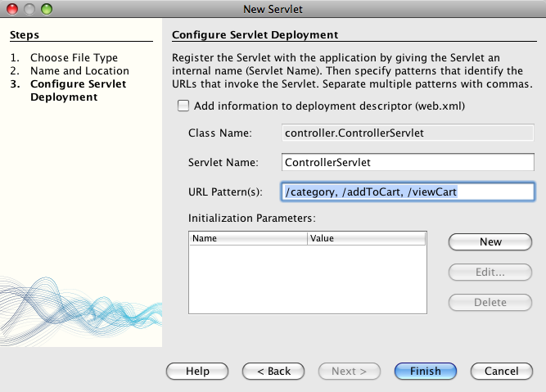Focus the URL Pattern(s) input field
This screenshot has height=392, width=546.
coord(407,191)
